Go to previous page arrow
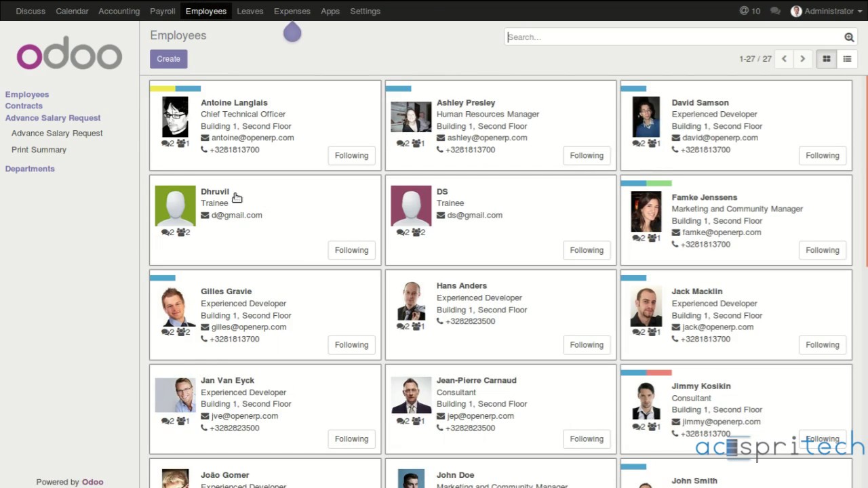 pos(784,59)
